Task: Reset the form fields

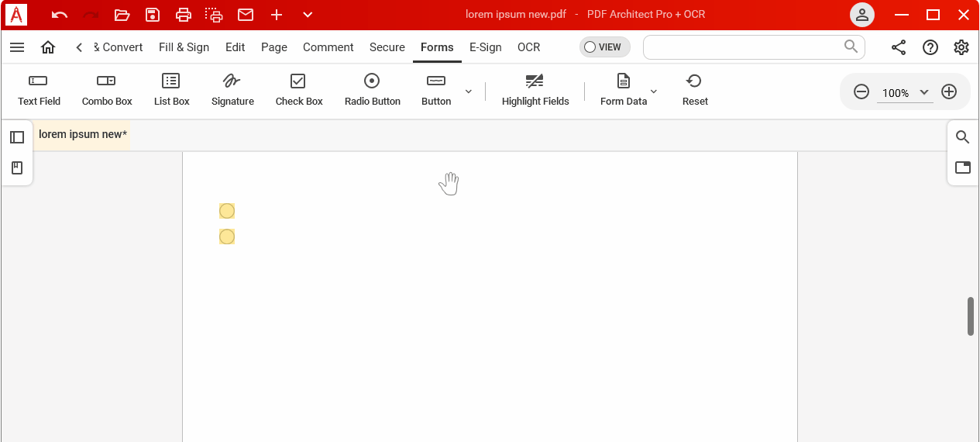Action: tap(695, 90)
